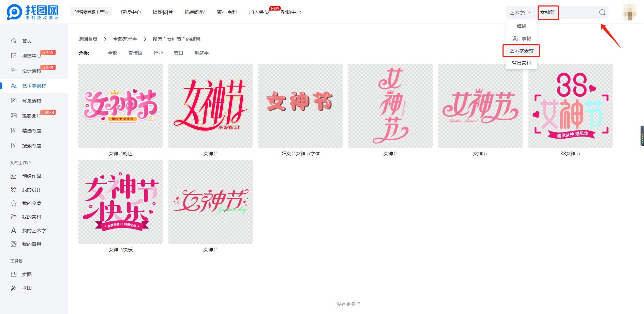The width and height of the screenshot is (644, 314).
Task: Click the +539 badge on 设计素材
Action: click(x=48, y=67)
